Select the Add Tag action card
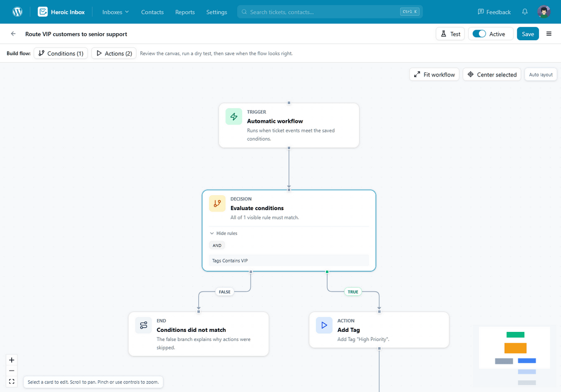Viewport: 561px width, 392px height. (379, 330)
